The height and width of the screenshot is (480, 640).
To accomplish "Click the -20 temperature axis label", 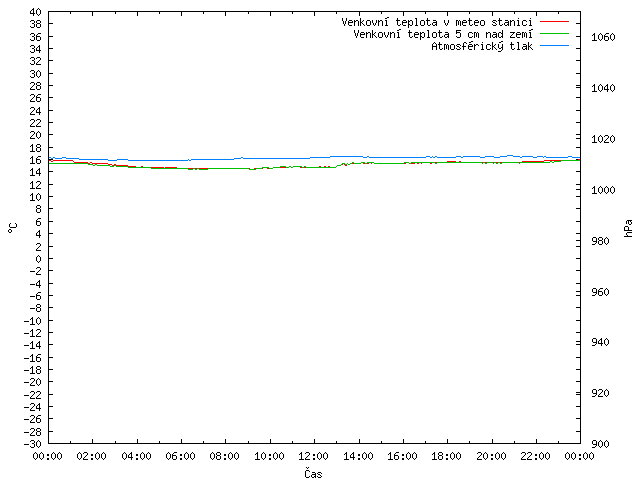I will point(33,382).
